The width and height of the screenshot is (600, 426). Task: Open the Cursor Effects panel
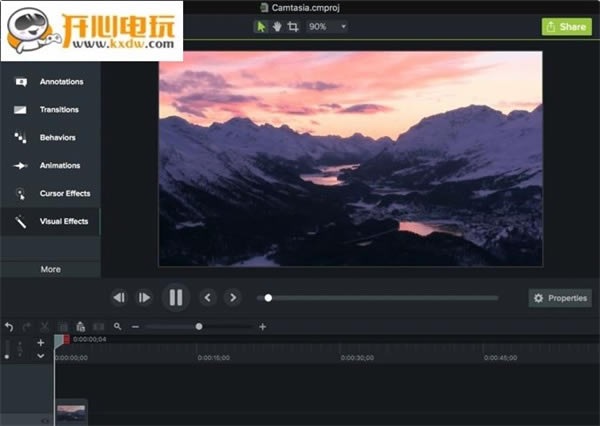[x=51, y=194]
